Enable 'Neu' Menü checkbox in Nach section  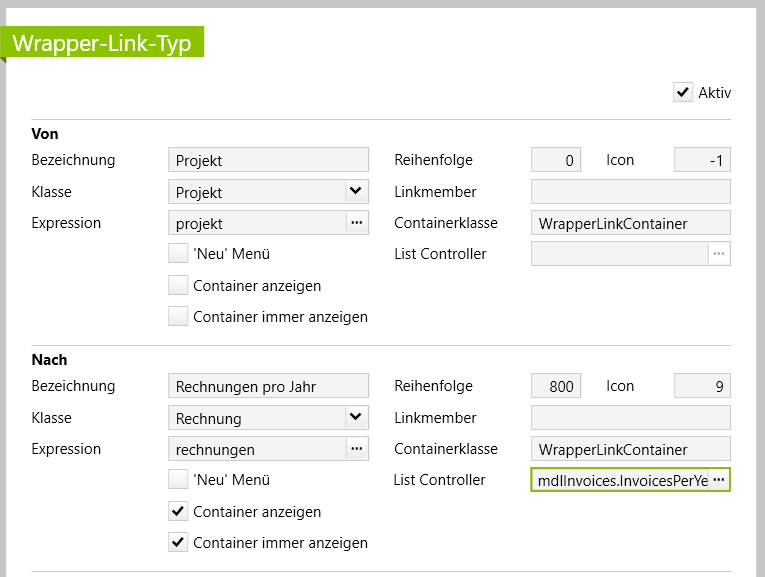(178, 480)
